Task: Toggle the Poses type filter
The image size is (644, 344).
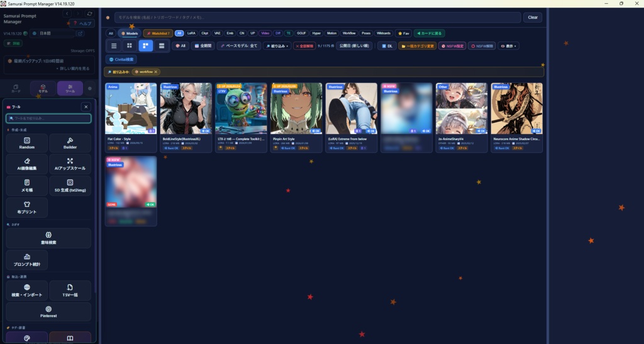Action: (x=366, y=33)
